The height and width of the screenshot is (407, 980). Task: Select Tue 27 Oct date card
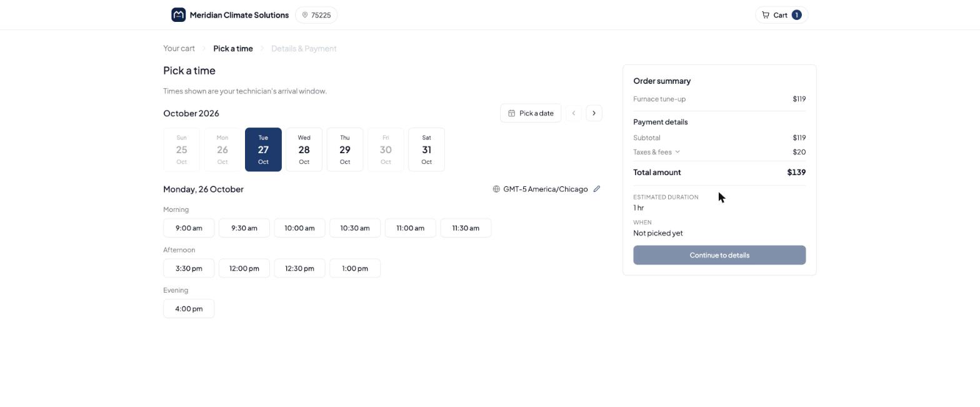pos(263,149)
